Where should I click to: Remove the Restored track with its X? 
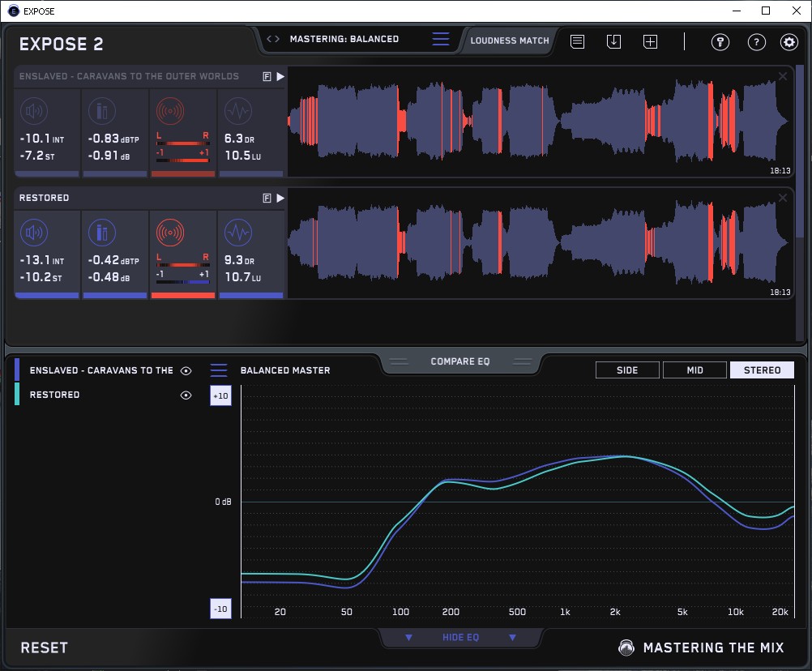pos(783,198)
